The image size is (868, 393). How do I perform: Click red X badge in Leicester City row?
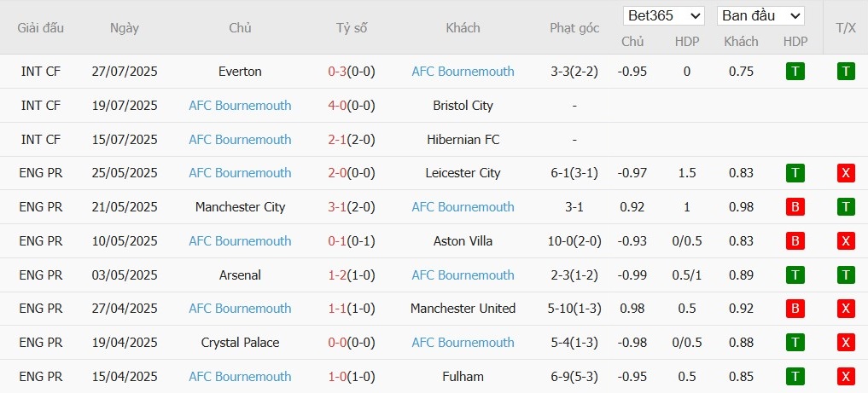[845, 173]
